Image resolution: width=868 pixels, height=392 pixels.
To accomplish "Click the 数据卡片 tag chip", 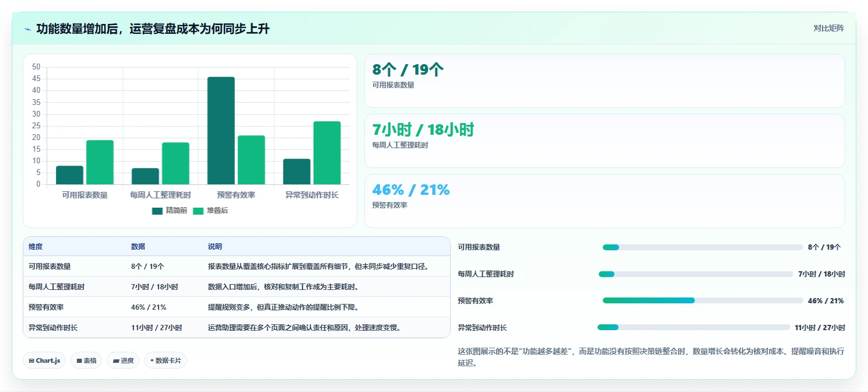I will [x=166, y=360].
